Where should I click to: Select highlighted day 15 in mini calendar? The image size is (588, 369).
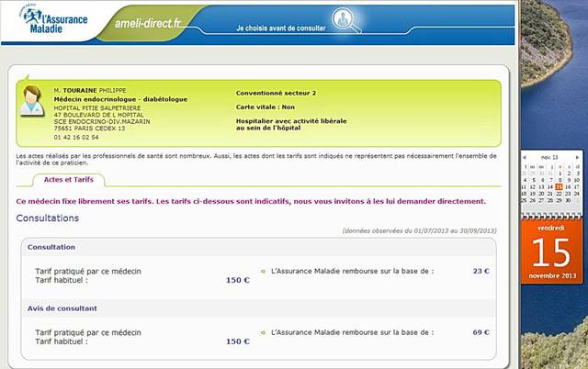pos(559,186)
